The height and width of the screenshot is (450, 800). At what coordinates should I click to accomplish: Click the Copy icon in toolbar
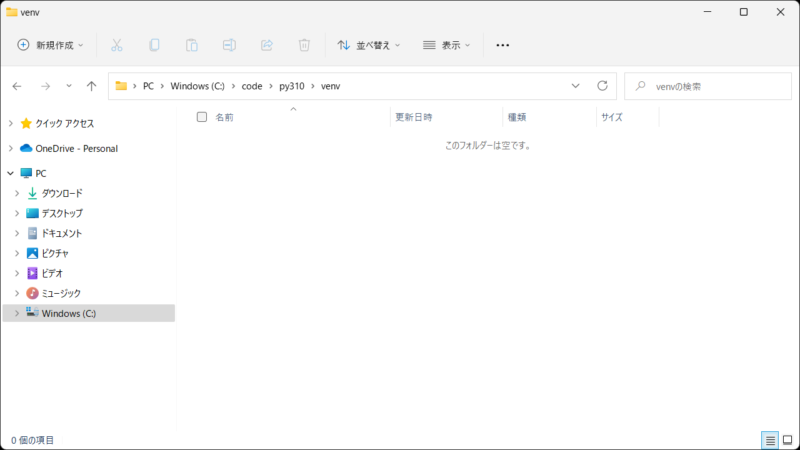point(154,45)
